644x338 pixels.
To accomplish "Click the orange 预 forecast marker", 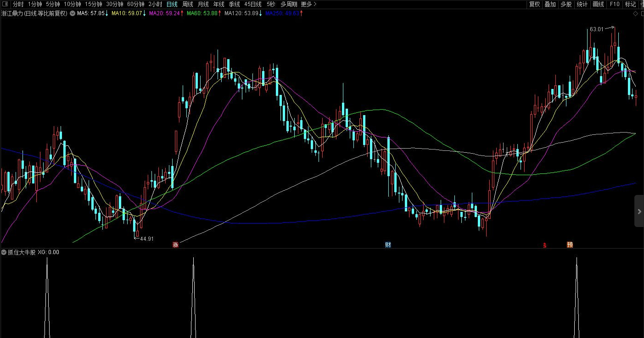I will pos(570,245).
